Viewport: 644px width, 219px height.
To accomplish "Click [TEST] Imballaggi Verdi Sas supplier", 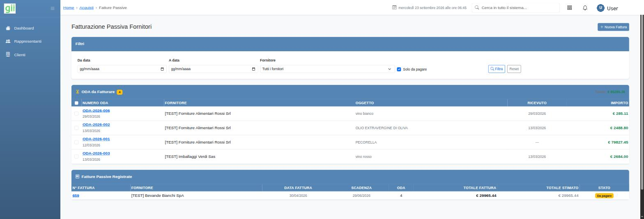I will click(x=190, y=157).
